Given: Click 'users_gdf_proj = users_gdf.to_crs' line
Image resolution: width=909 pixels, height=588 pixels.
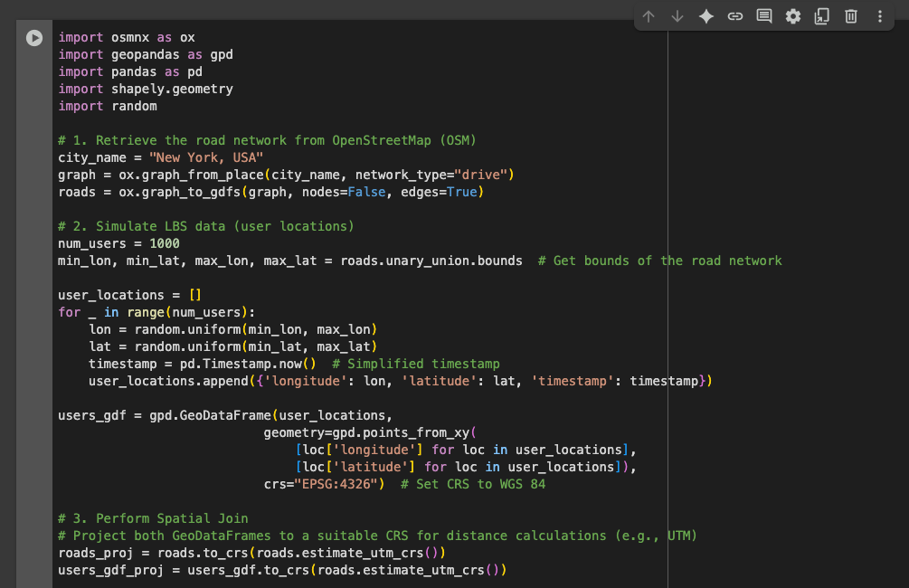Looking at the screenshot, I should coord(282,570).
